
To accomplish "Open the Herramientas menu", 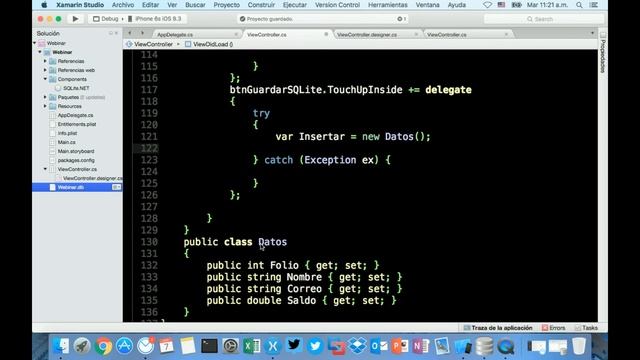I will click(388, 5).
